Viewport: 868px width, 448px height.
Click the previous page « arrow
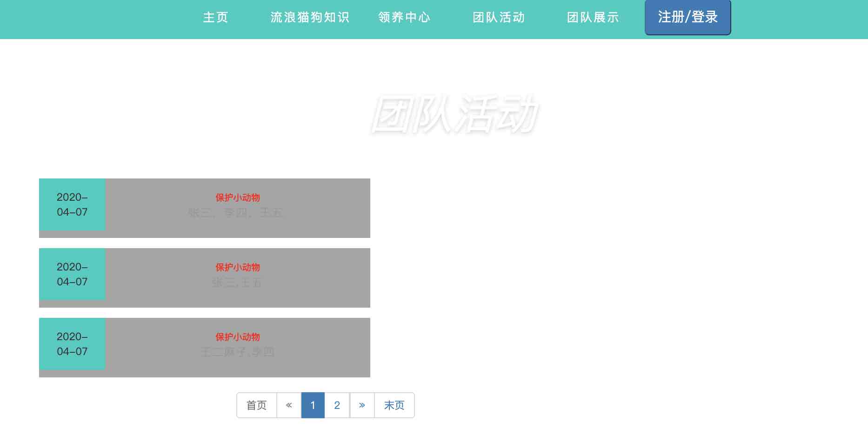pos(289,405)
